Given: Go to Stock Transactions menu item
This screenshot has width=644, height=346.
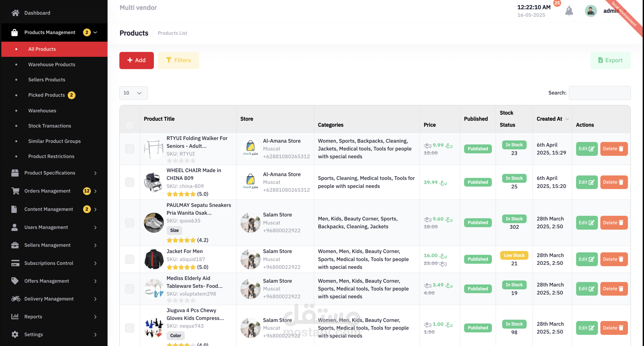Looking at the screenshot, I should coord(49,126).
